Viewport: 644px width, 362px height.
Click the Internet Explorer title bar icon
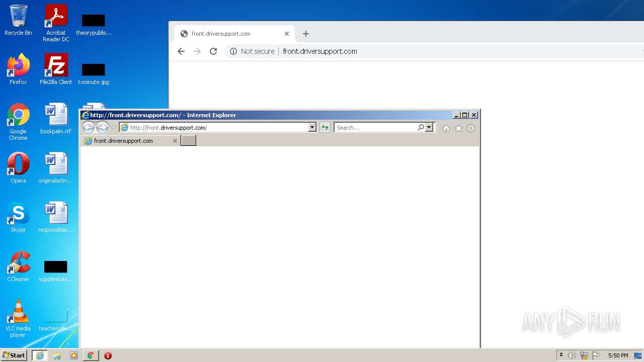click(86, 115)
